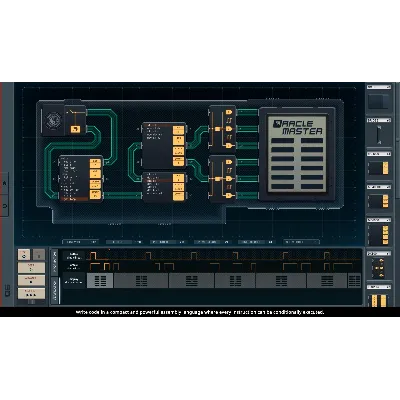
Task: Click the second hexagram timeline segment
Action: click(x=141, y=281)
